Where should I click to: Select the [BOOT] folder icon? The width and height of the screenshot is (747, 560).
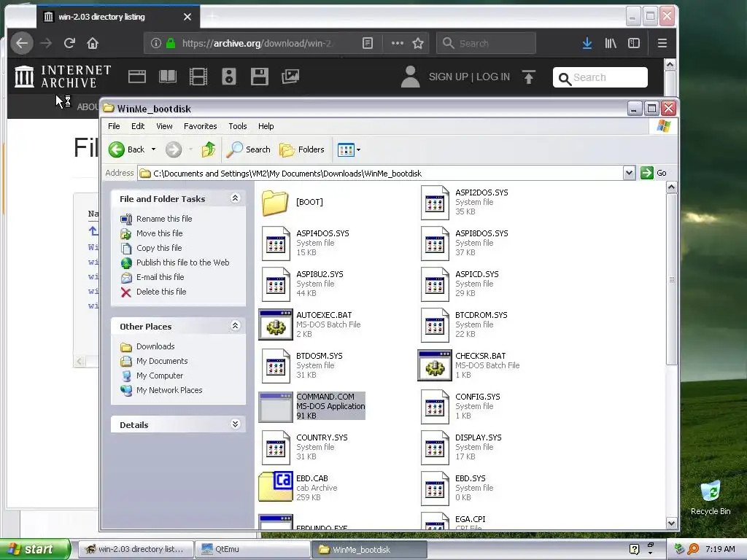click(275, 203)
